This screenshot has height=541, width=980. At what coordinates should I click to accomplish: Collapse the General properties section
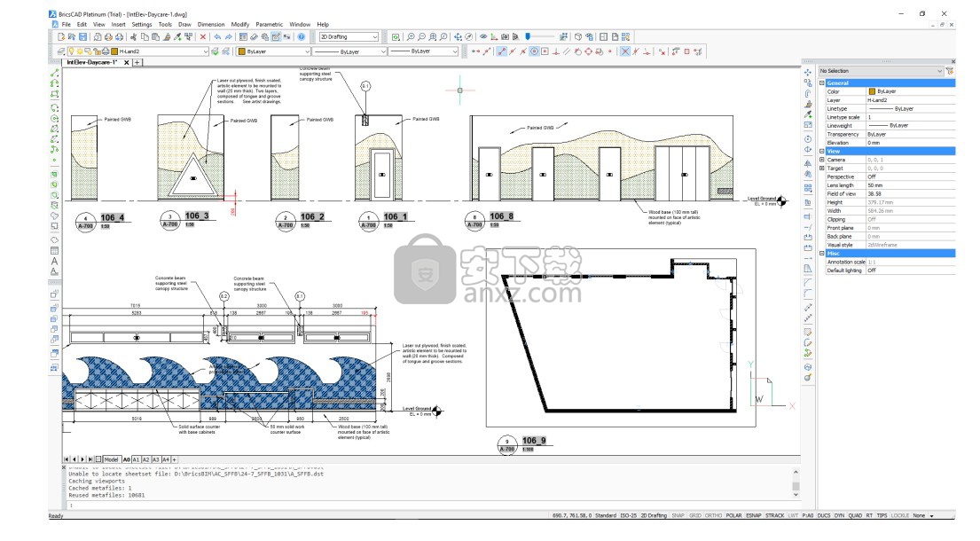pos(822,82)
